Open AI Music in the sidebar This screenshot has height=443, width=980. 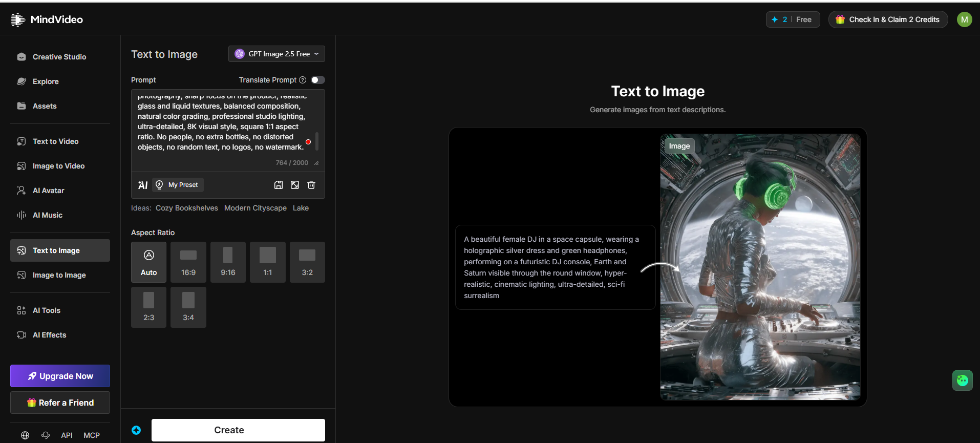tap(60, 215)
